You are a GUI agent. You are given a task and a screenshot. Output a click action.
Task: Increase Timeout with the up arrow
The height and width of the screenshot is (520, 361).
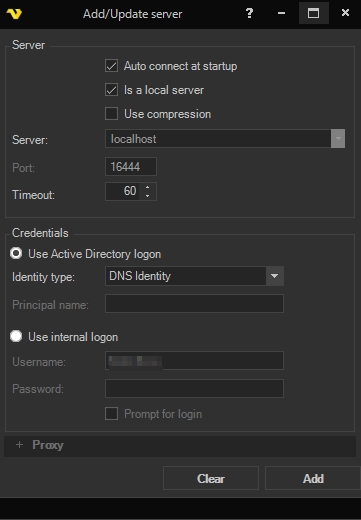click(147, 187)
